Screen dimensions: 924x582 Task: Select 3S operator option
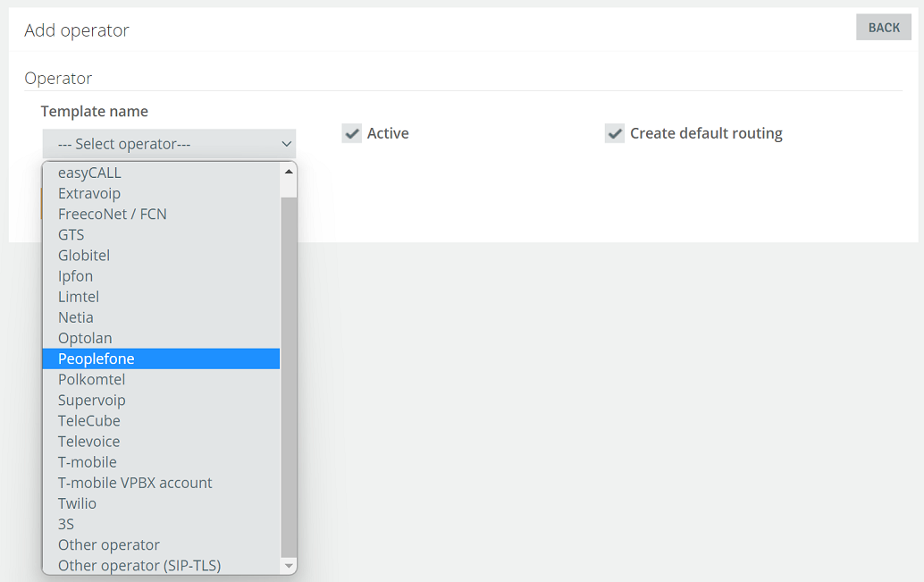(x=161, y=524)
